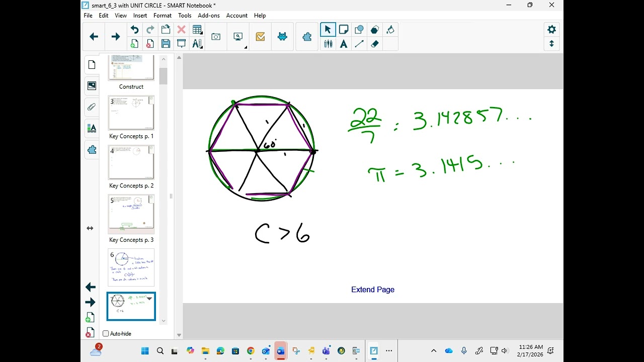The height and width of the screenshot is (362, 644).
Task: Open Windows Start menu
Action: pyautogui.click(x=145, y=351)
